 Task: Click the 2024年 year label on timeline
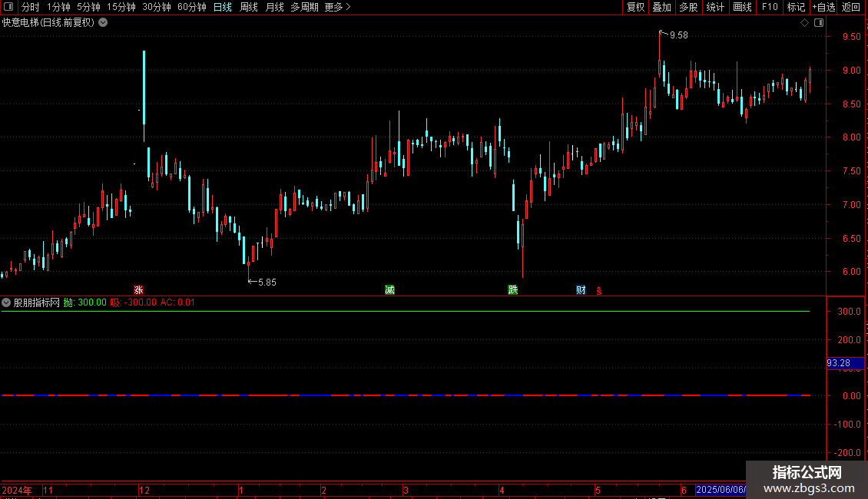tap(17, 490)
